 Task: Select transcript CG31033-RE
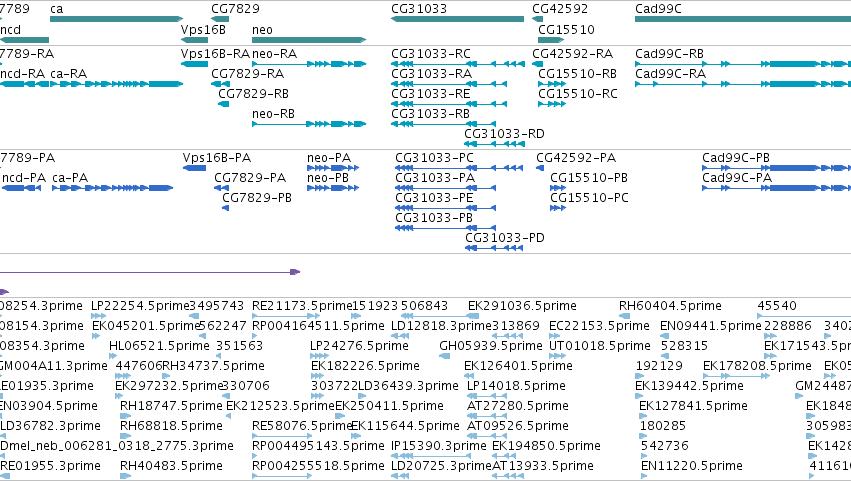tap(449, 104)
